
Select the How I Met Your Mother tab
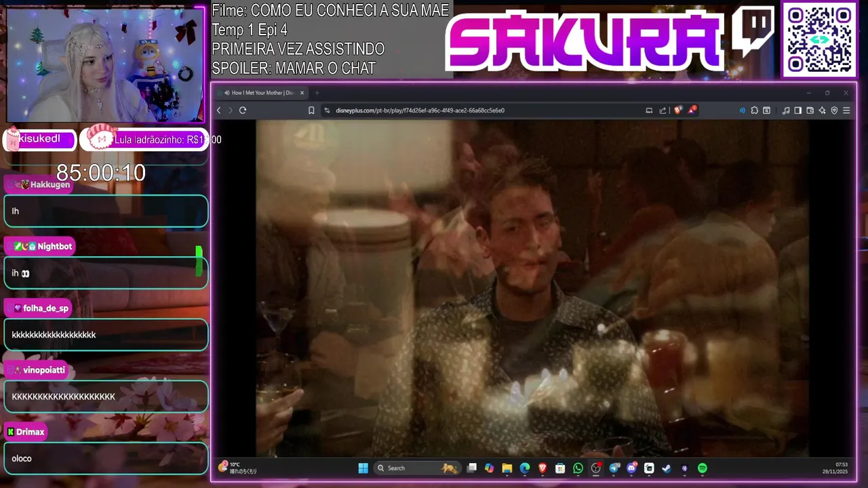tap(261, 93)
